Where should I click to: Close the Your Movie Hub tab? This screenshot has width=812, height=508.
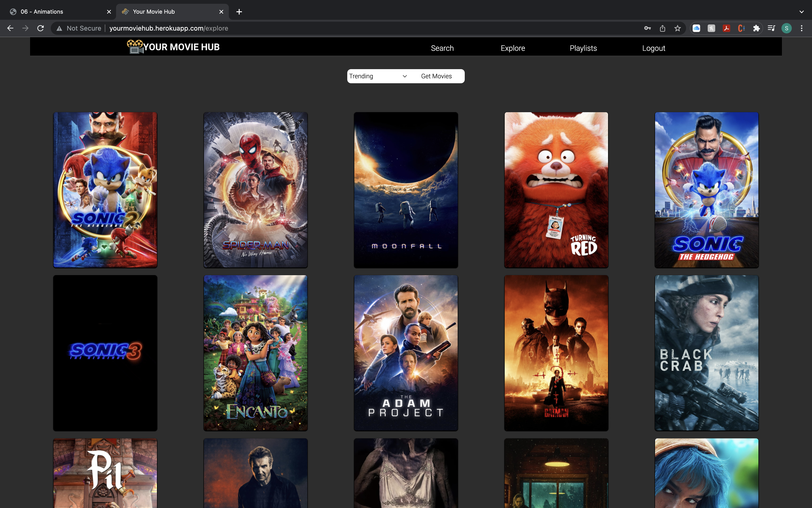pyautogui.click(x=221, y=12)
